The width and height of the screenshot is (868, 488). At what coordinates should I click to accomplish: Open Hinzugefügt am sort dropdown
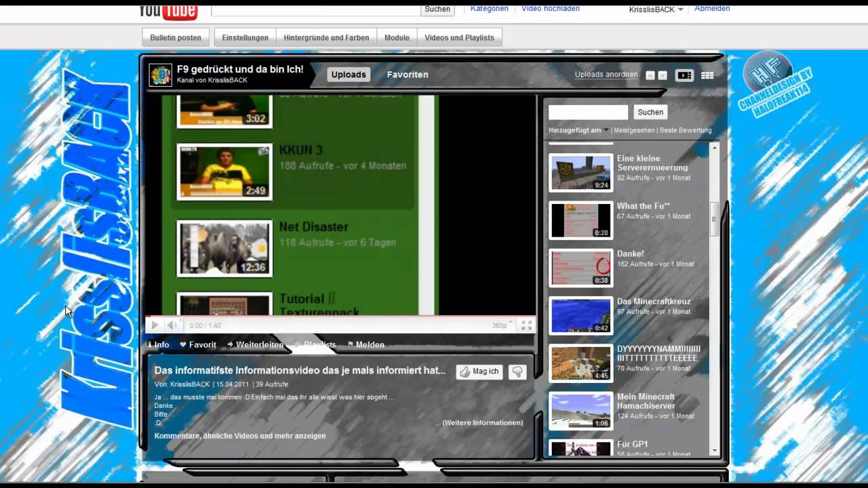point(578,130)
